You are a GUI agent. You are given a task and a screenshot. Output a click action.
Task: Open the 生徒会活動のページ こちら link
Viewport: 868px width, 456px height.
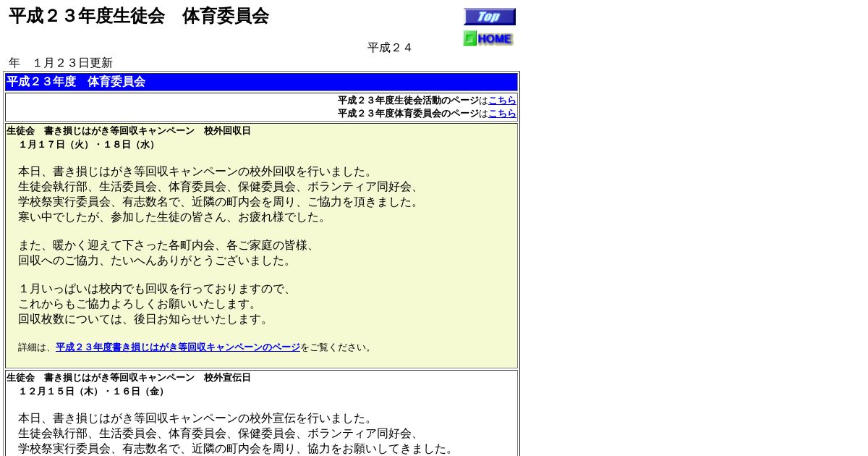[x=502, y=101]
